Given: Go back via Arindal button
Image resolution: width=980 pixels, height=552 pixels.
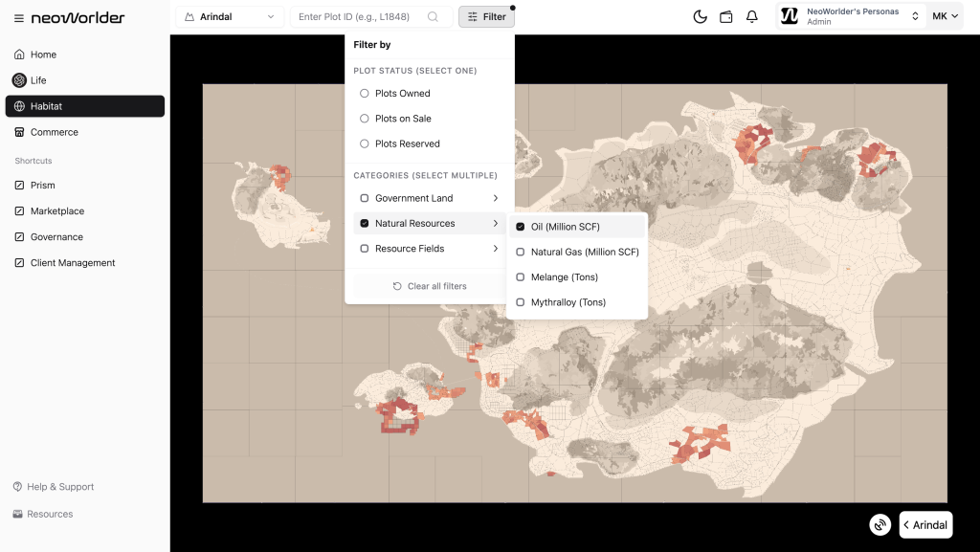Looking at the screenshot, I should (926, 524).
